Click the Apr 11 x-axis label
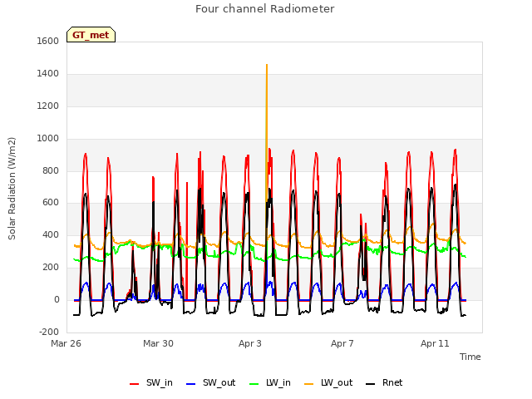The image size is (532, 399). [435, 343]
